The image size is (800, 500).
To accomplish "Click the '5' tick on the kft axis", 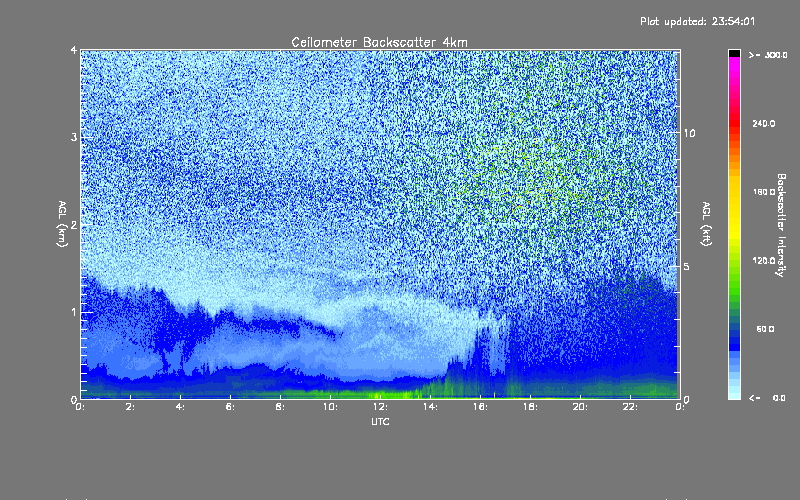I will (x=686, y=266).
